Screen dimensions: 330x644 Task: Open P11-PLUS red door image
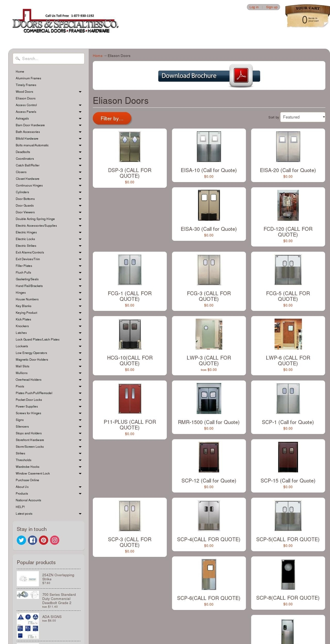(130, 398)
